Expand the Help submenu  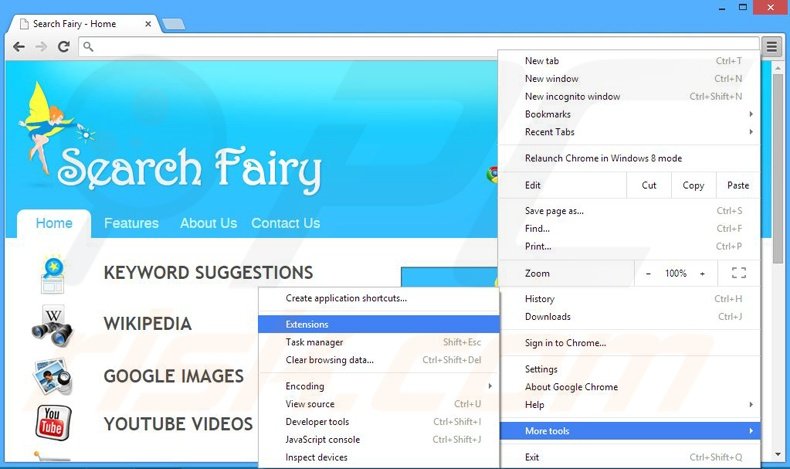pos(629,405)
